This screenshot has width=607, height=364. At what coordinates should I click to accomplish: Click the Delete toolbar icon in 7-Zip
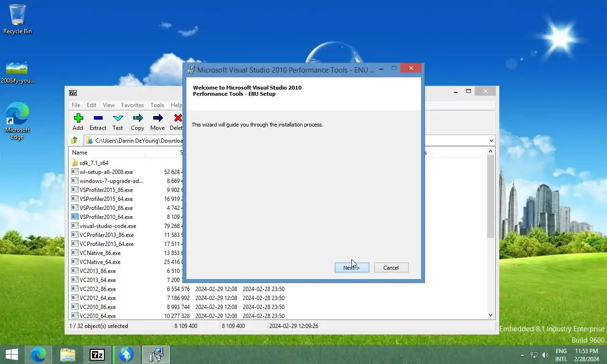(176, 122)
